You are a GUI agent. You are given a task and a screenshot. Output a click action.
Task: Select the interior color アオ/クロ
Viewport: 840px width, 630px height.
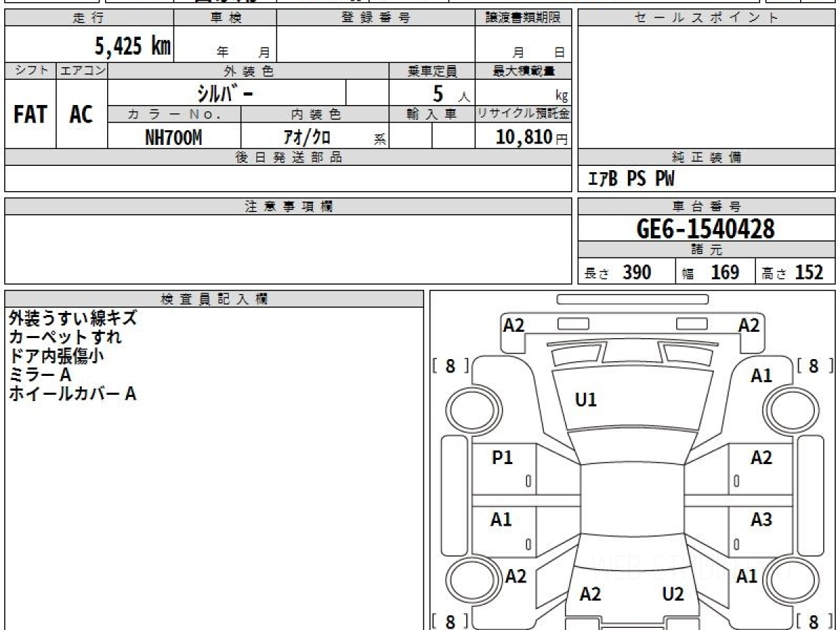[x=308, y=138]
